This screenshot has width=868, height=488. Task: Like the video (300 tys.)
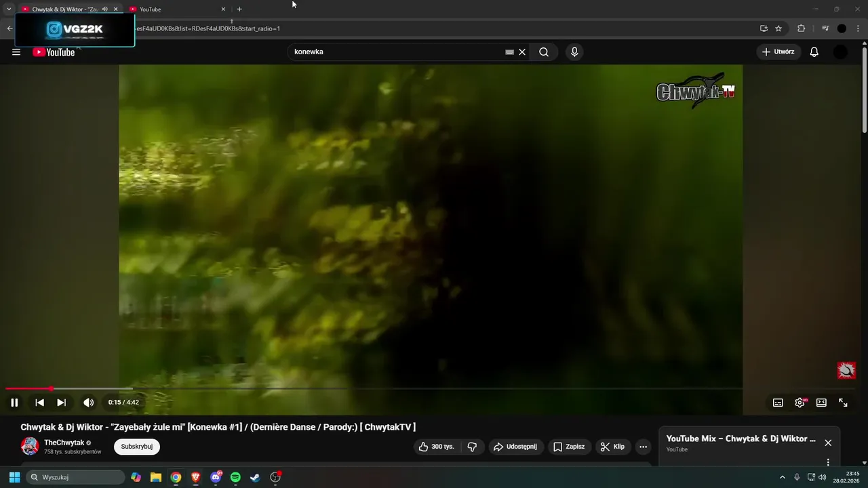pyautogui.click(x=436, y=447)
